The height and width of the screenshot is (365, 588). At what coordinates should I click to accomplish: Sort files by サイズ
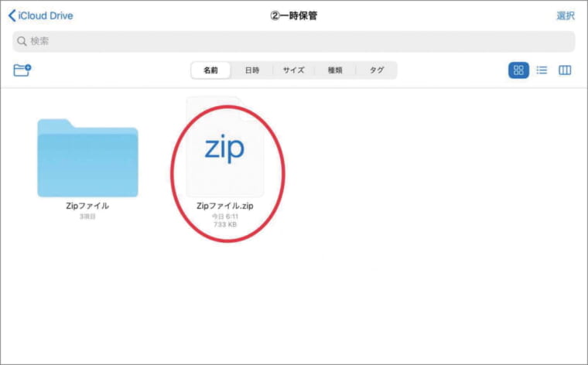[x=293, y=70]
